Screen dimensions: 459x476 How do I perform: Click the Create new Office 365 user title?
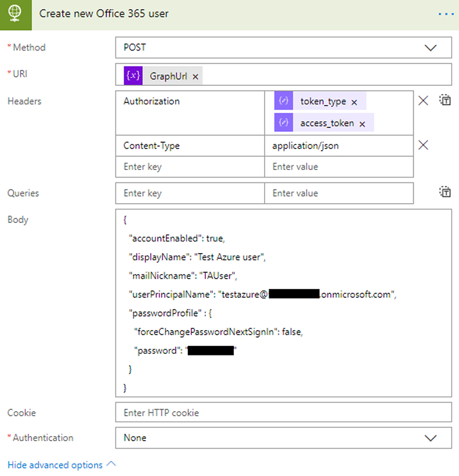click(x=104, y=13)
